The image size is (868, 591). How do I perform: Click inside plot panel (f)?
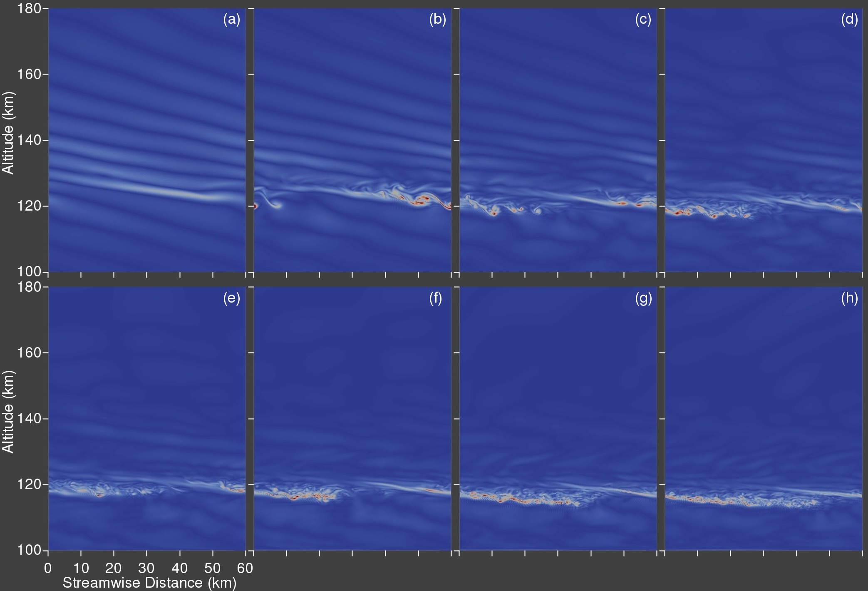pos(352,419)
